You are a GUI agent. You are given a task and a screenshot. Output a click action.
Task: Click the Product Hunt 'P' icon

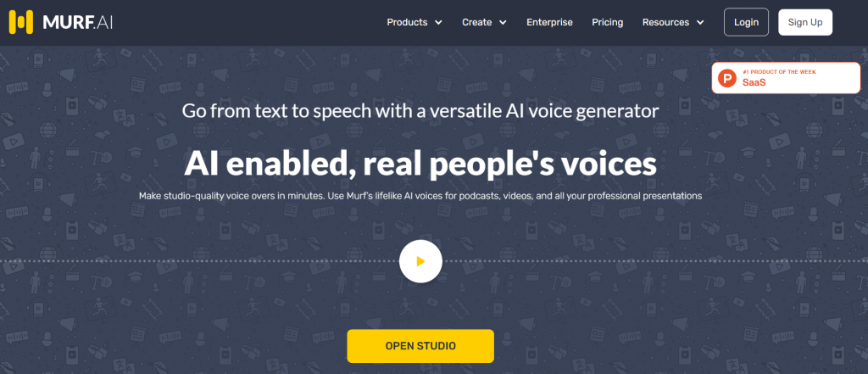[x=726, y=79]
